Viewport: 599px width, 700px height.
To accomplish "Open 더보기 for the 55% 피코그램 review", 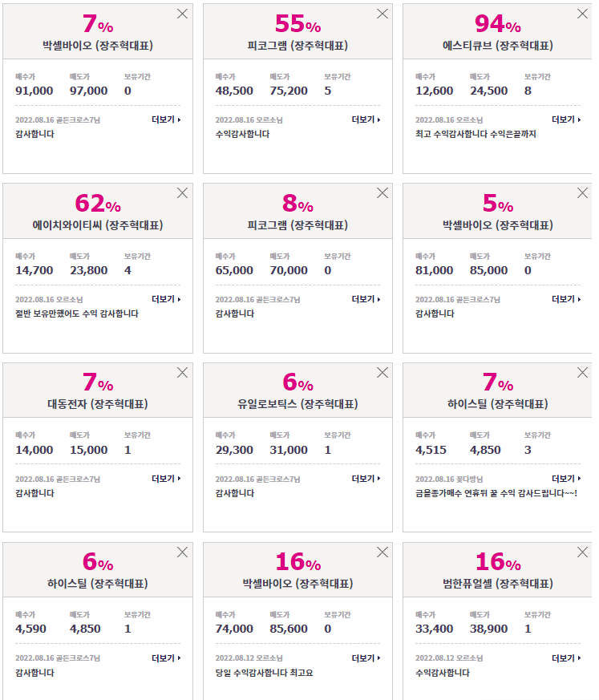I will [366, 119].
